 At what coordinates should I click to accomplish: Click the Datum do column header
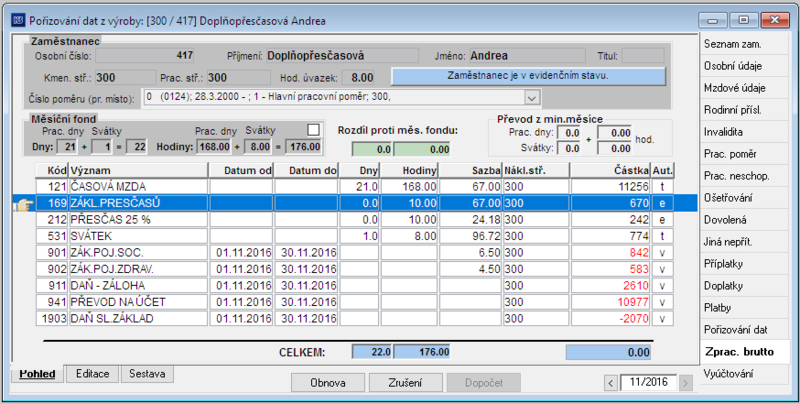[306, 170]
